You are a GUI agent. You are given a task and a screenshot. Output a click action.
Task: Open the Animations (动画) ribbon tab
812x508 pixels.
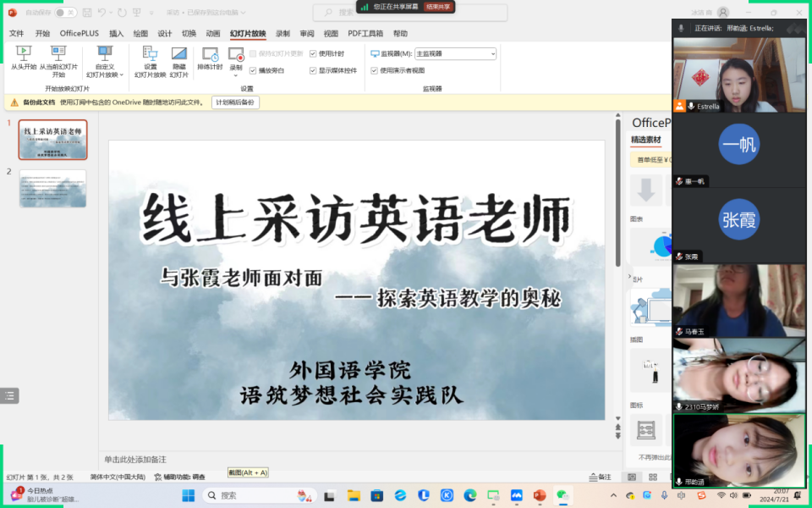(x=213, y=34)
